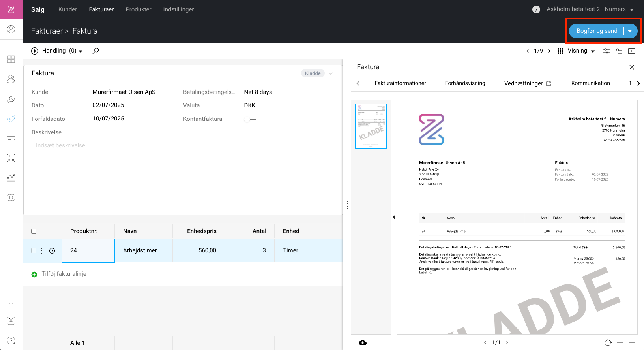
Task: Click the Produktnr. cell containing 24
Action: pyautogui.click(x=88, y=250)
